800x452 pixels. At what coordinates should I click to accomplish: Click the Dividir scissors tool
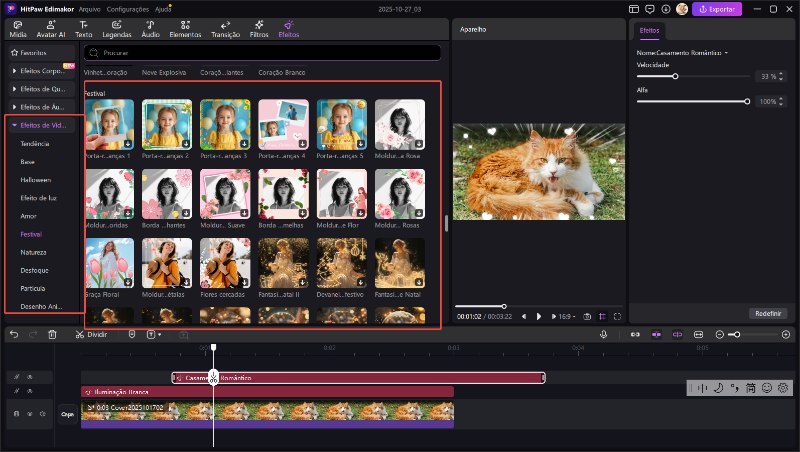[91, 334]
